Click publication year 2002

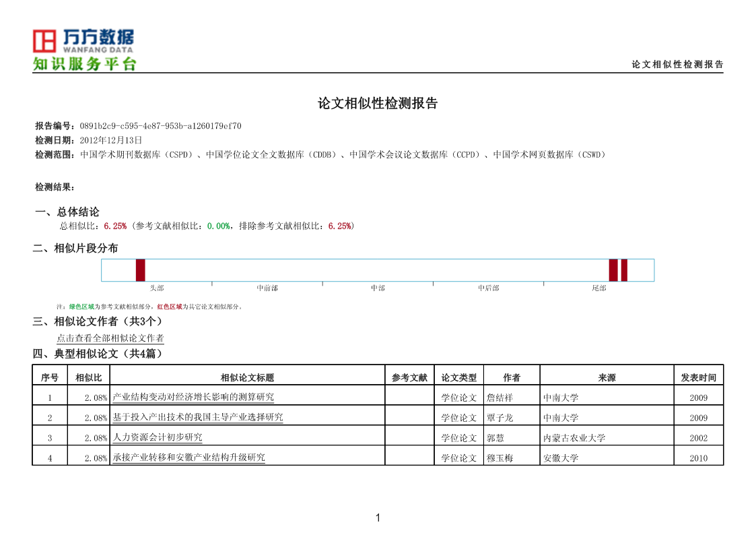pyautogui.click(x=699, y=438)
